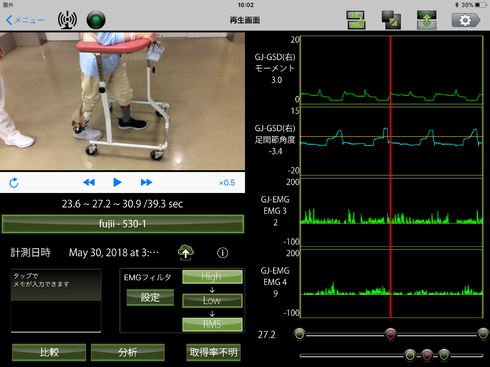Viewport: 490px width, 367px height.
Task: Tap the GJ-EMG EMG 3 graph
Action: (x=392, y=212)
